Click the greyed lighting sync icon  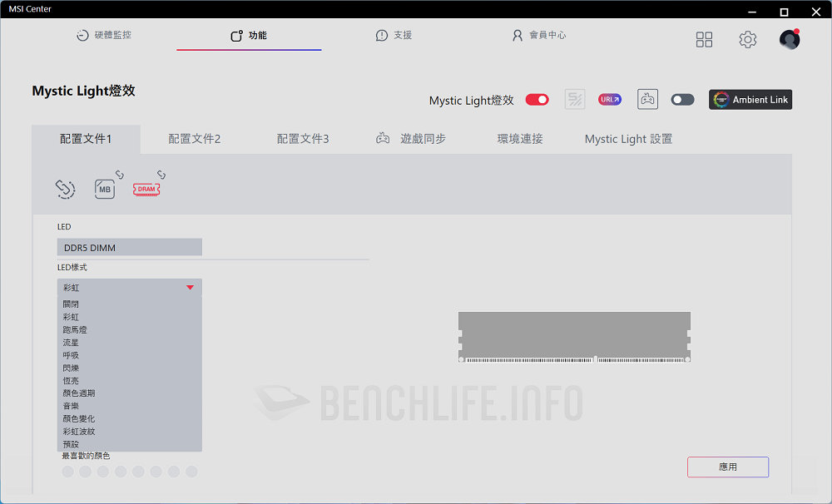click(575, 99)
